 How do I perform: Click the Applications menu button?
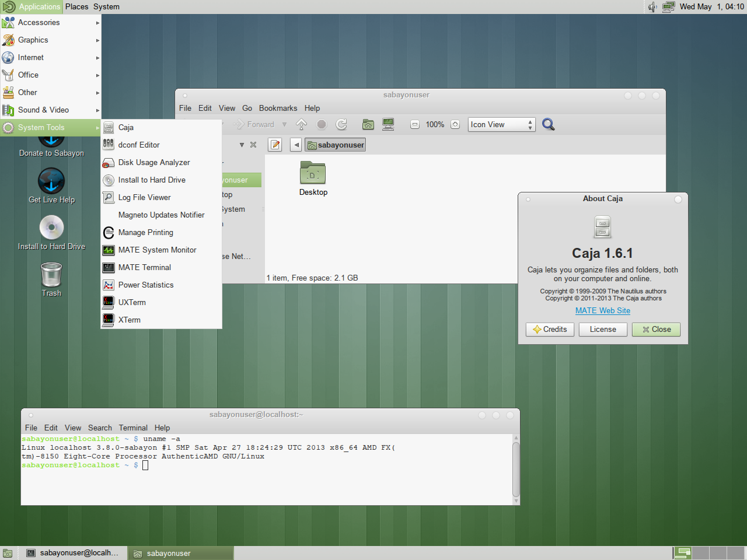point(32,6)
